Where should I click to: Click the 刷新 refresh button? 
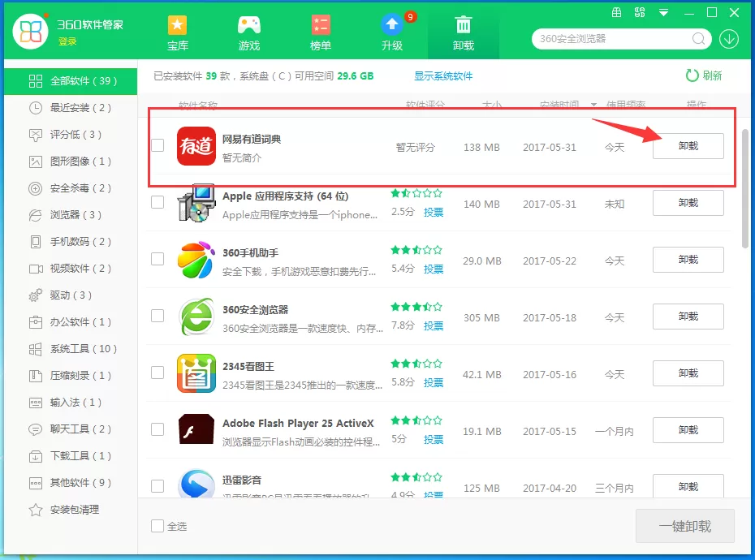tap(704, 75)
